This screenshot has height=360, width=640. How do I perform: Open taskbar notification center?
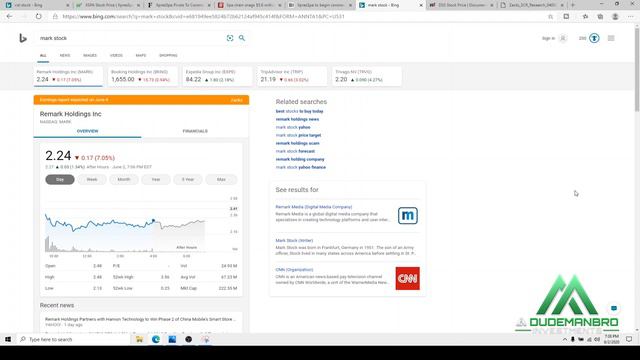(x=629, y=339)
